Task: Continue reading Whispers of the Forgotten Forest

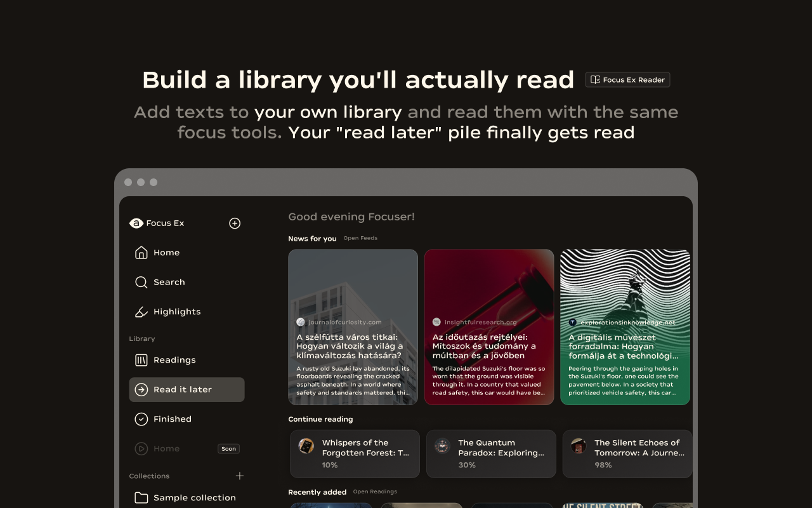Action: point(355,454)
